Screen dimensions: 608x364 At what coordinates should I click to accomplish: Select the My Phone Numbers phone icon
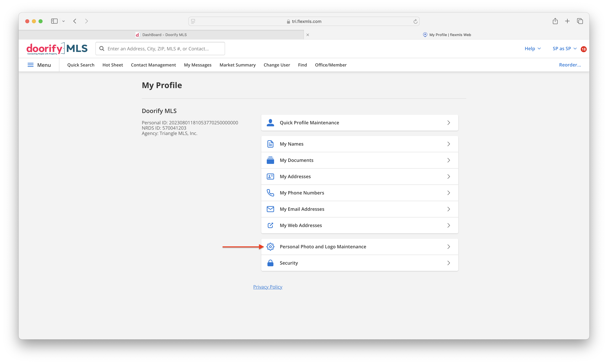point(270,193)
